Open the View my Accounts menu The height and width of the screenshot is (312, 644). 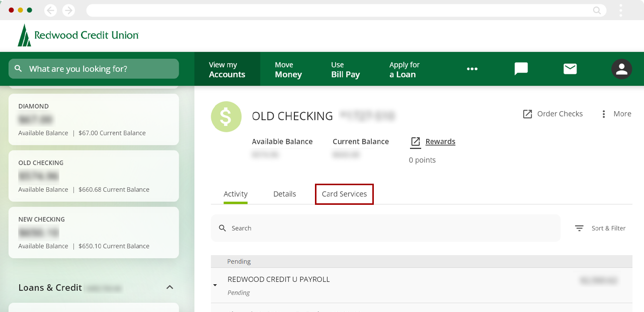coord(227,69)
